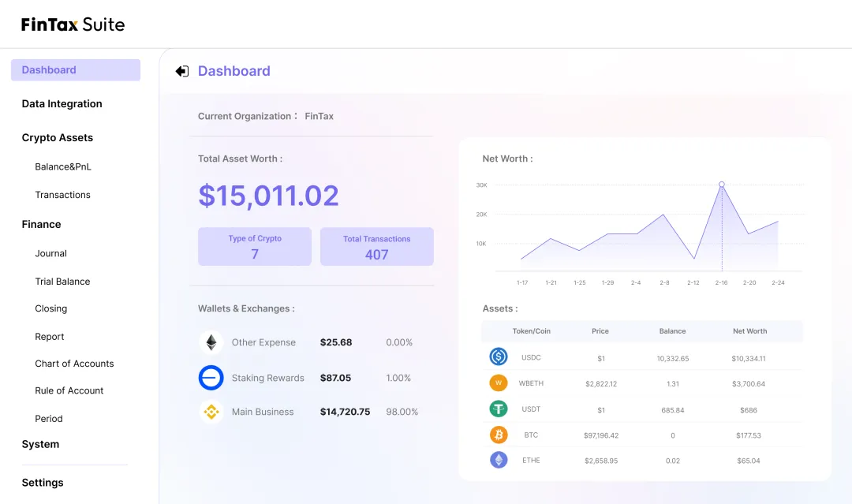
Task: Click the ETHE token icon
Action: click(x=499, y=460)
